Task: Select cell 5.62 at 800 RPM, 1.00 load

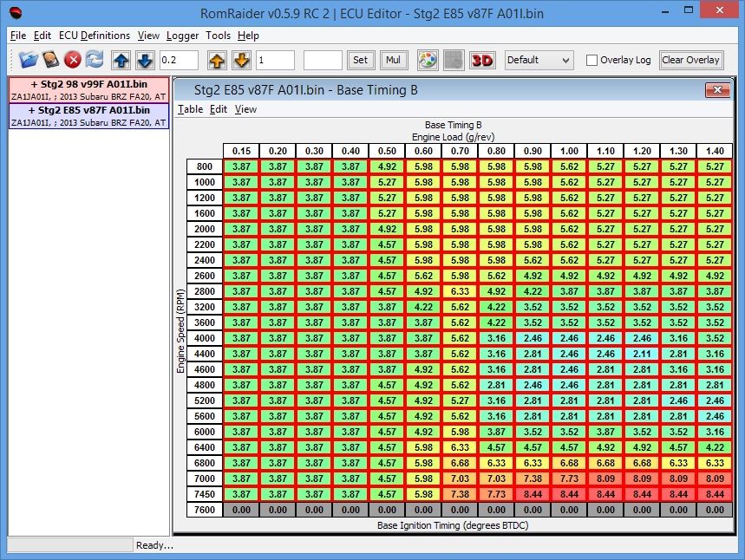Action: point(569,166)
